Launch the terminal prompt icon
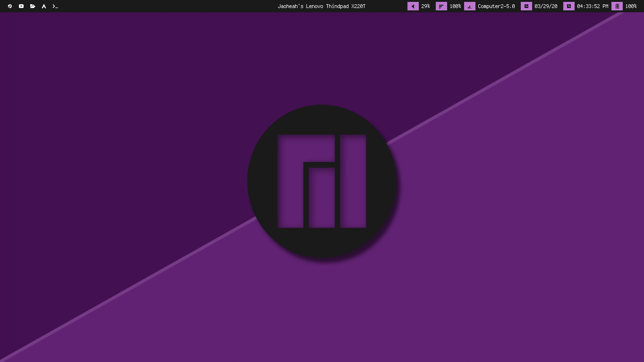This screenshot has width=644, height=362. (x=55, y=6)
